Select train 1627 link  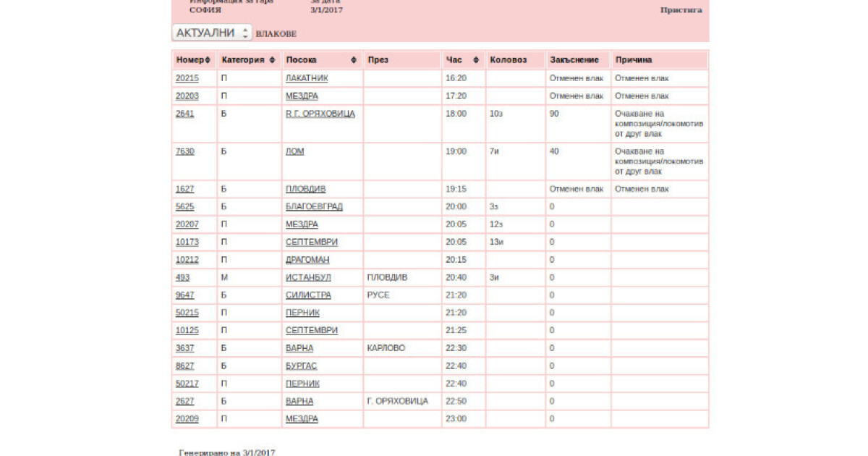[184, 189]
